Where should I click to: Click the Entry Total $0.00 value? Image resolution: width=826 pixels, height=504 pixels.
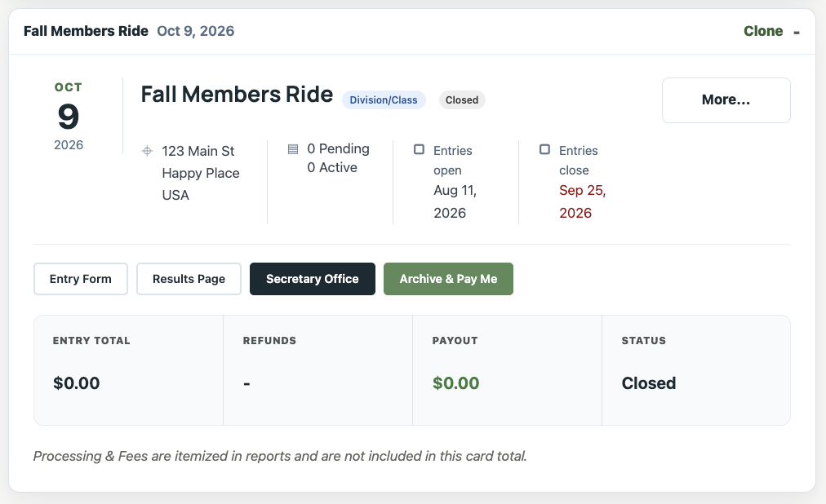pyautogui.click(x=77, y=383)
